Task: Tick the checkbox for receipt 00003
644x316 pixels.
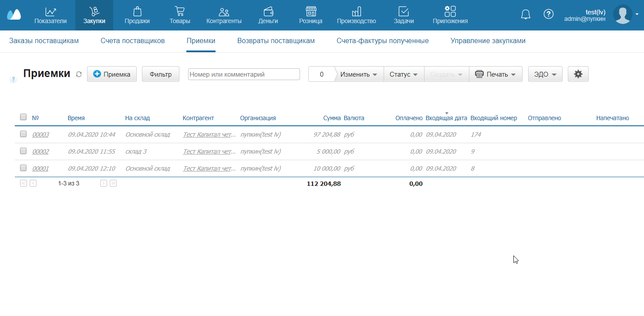Action: (x=24, y=134)
